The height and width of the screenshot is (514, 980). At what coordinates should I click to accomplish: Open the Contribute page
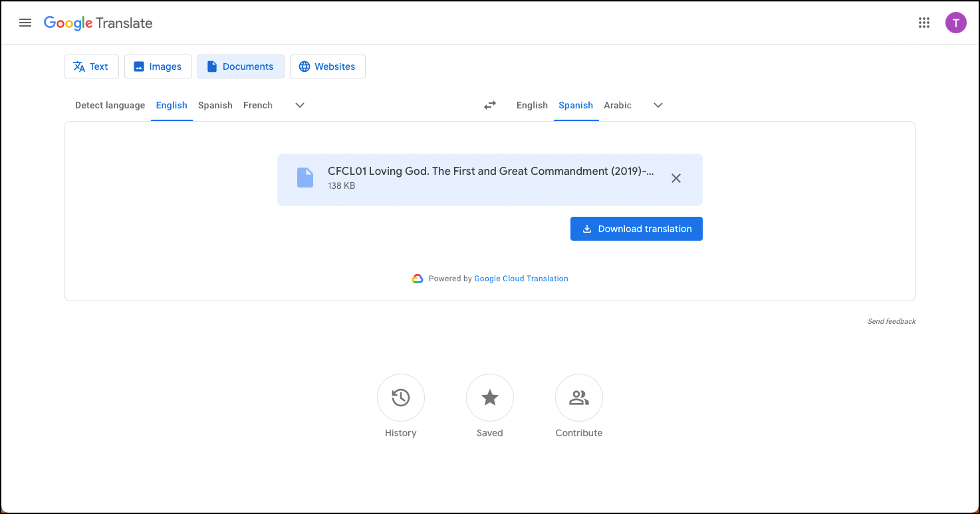(579, 398)
